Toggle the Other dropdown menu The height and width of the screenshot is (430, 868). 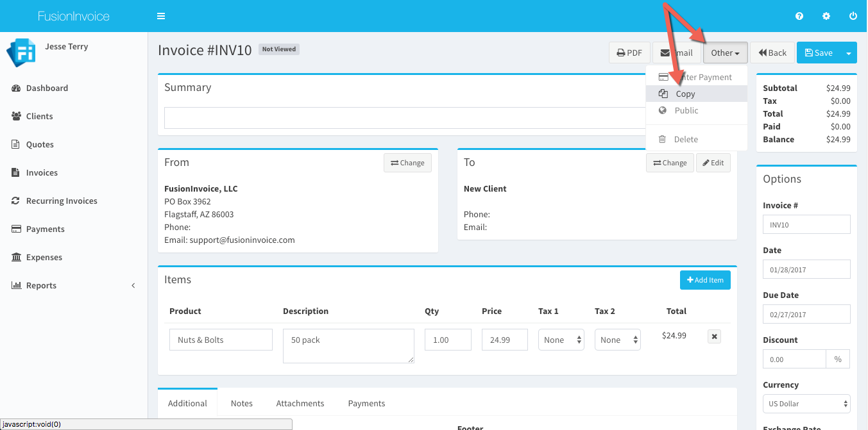click(725, 53)
